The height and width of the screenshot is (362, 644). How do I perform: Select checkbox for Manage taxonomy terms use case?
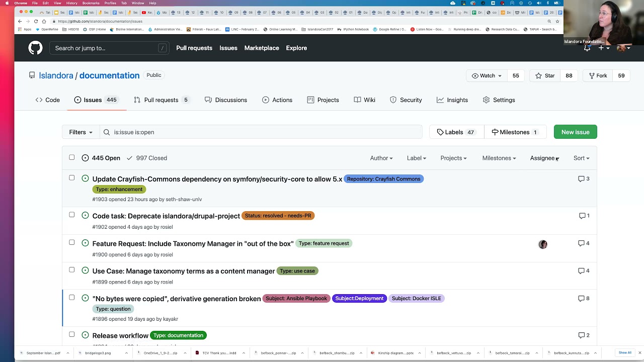pos(72,270)
